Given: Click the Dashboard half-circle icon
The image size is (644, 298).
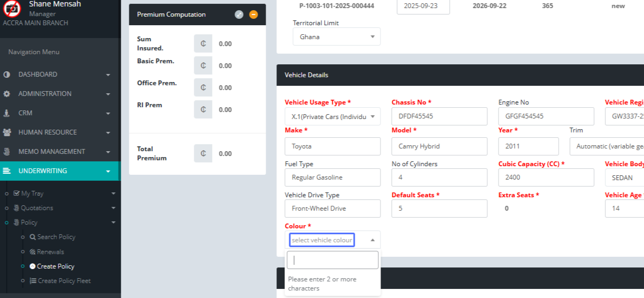Looking at the screenshot, I should pos(7,74).
